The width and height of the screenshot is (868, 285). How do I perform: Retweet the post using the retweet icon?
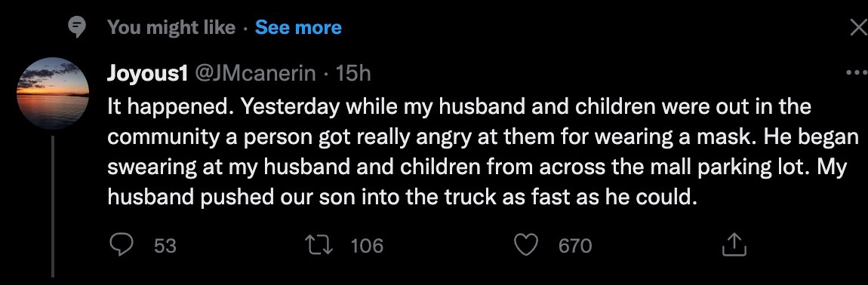point(320,244)
